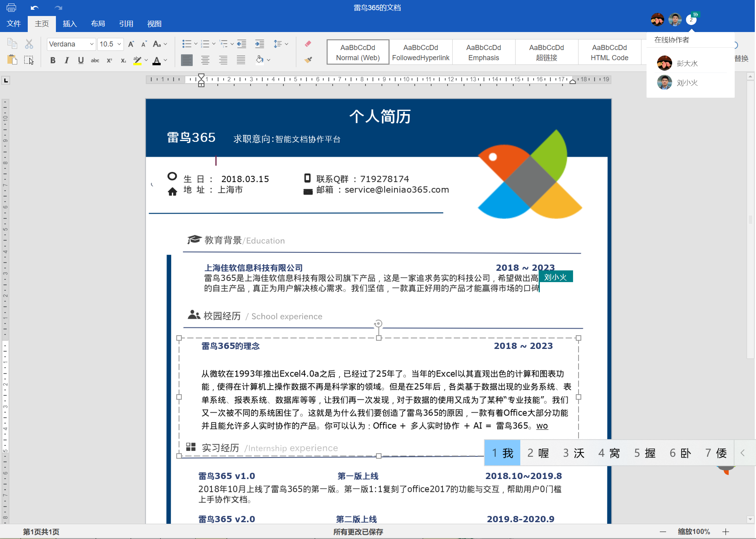Viewport: 756px width, 539px height.
Task: Expand the multilevel list dropdown arrow
Action: (232, 44)
